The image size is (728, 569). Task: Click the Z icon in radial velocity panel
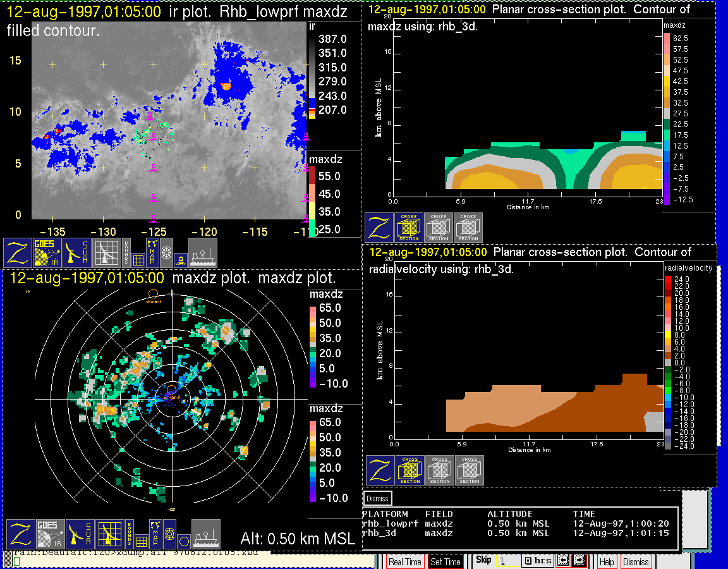(x=380, y=470)
